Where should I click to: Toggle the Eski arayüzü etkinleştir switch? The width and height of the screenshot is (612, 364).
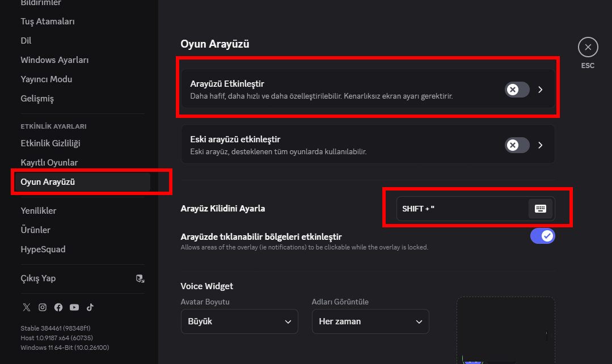(x=517, y=145)
